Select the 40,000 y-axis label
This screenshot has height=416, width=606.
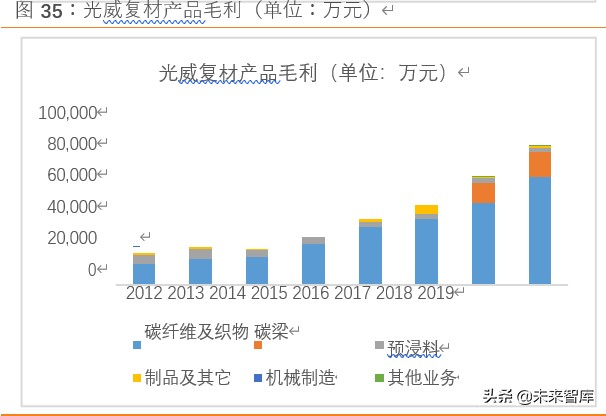72,207
